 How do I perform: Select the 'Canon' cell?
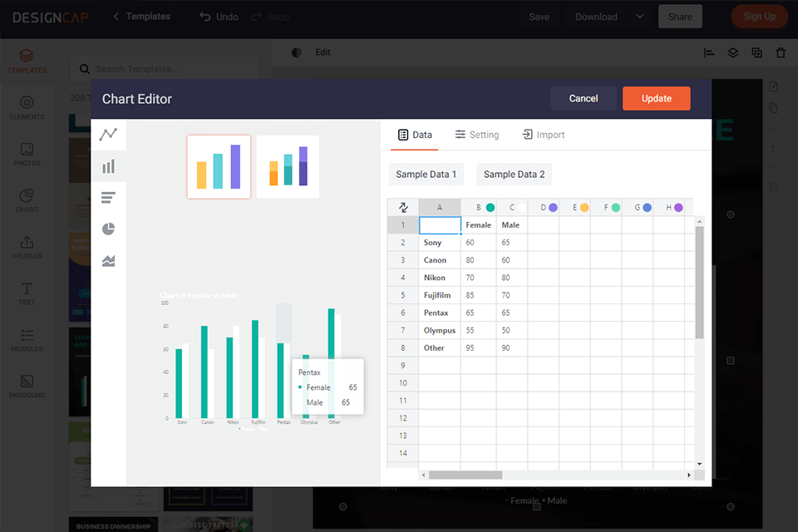pos(440,260)
